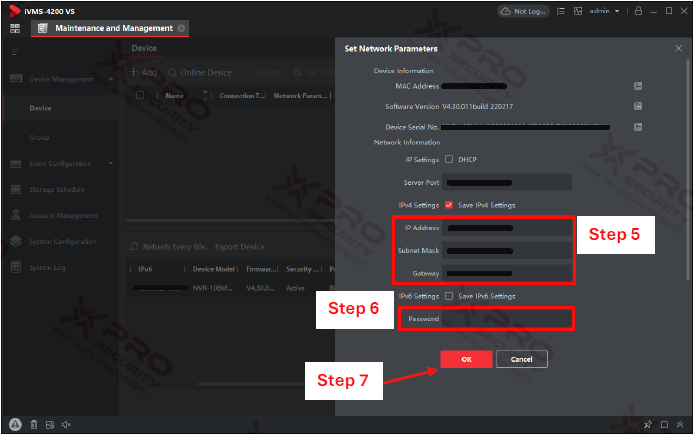Image resolution: width=694 pixels, height=434 pixels.
Task: Click in the IP Address field
Action: [507, 228]
